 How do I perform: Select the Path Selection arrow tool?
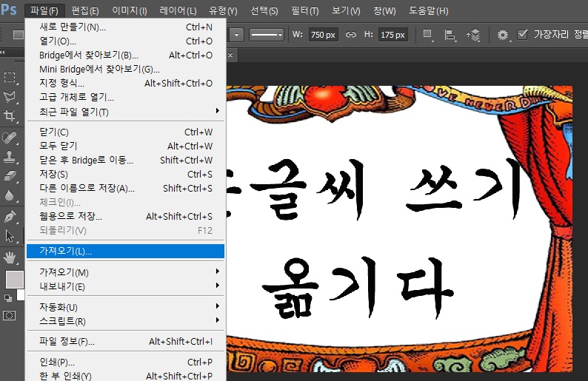coord(10,236)
